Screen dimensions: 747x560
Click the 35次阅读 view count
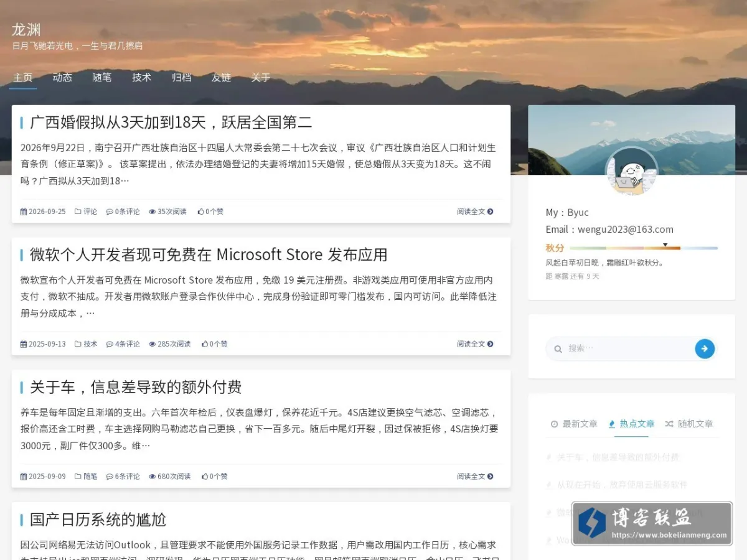(172, 212)
